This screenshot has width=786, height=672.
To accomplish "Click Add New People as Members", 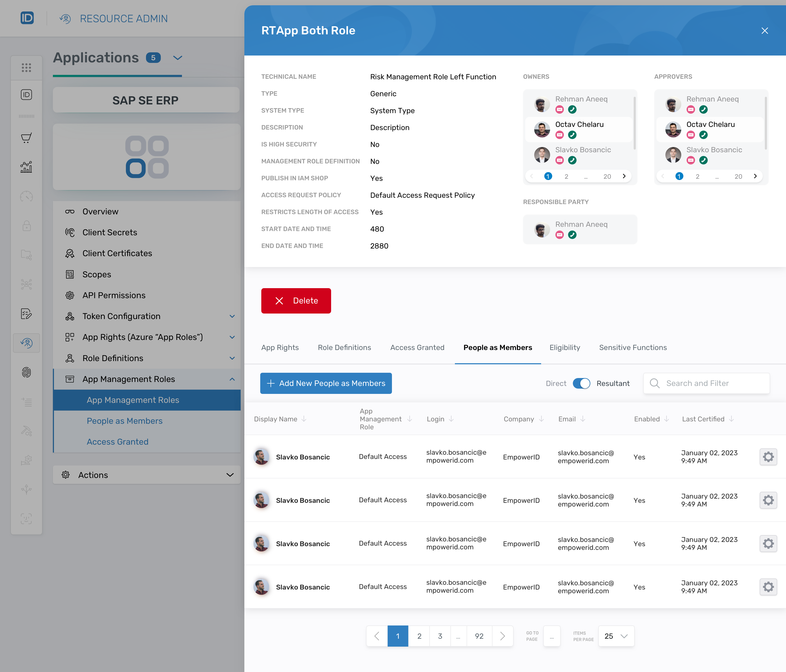I will (x=326, y=383).
